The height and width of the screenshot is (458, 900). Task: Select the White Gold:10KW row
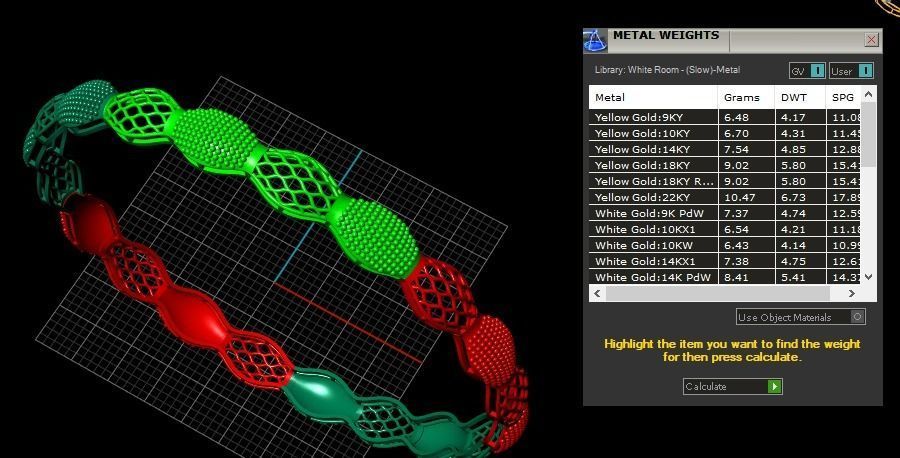point(724,246)
